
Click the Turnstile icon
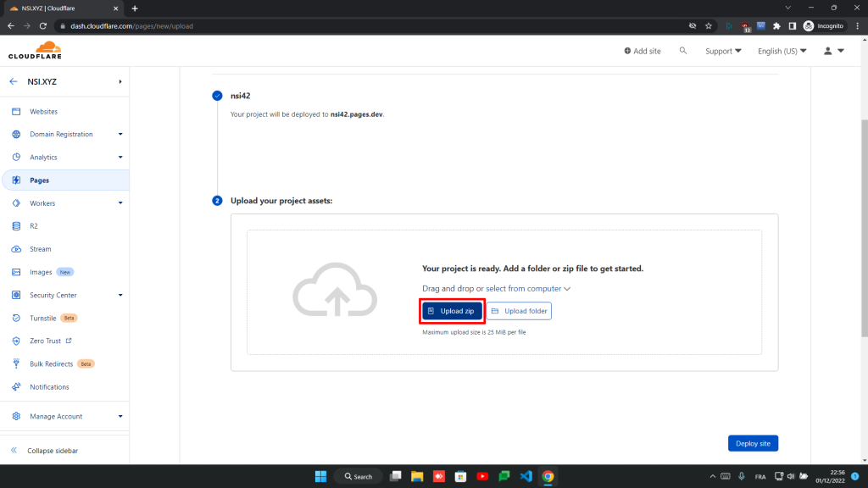coord(16,319)
